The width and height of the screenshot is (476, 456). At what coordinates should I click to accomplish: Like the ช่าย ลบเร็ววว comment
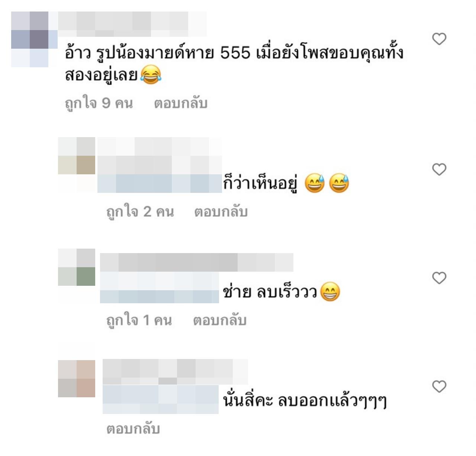coord(439,278)
